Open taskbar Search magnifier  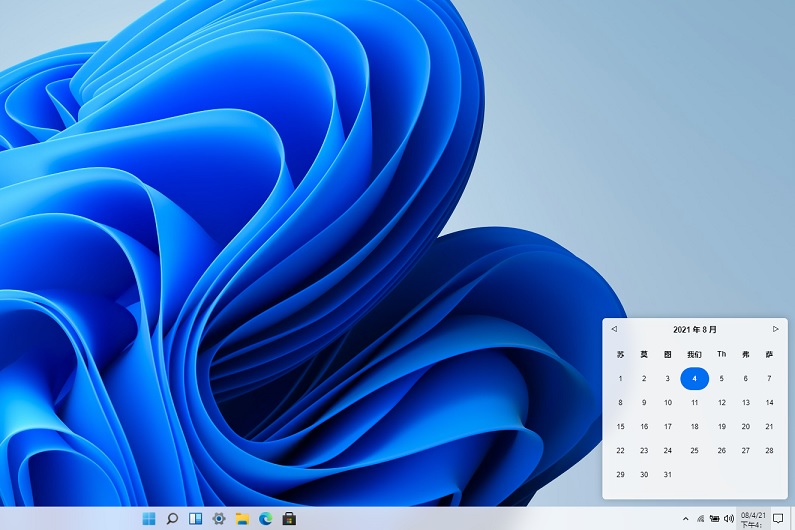(x=172, y=518)
